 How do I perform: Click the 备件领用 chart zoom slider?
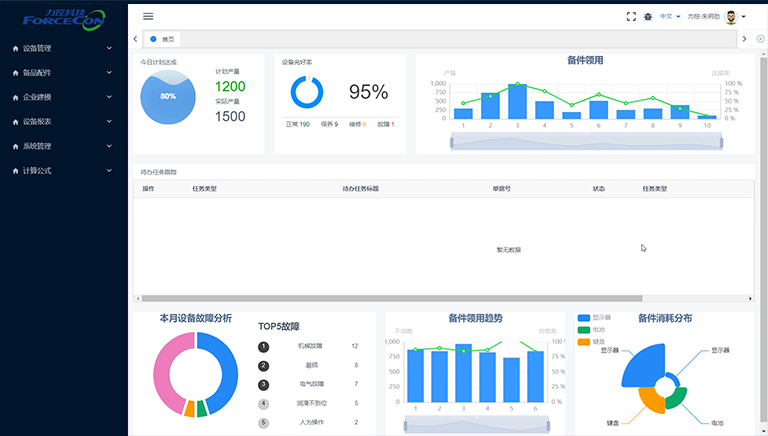point(585,142)
